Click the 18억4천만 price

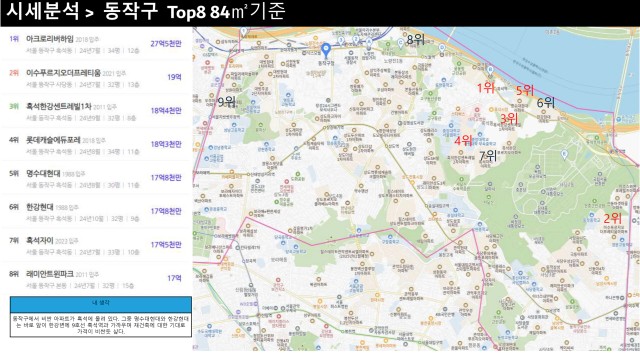pyautogui.click(x=166, y=111)
